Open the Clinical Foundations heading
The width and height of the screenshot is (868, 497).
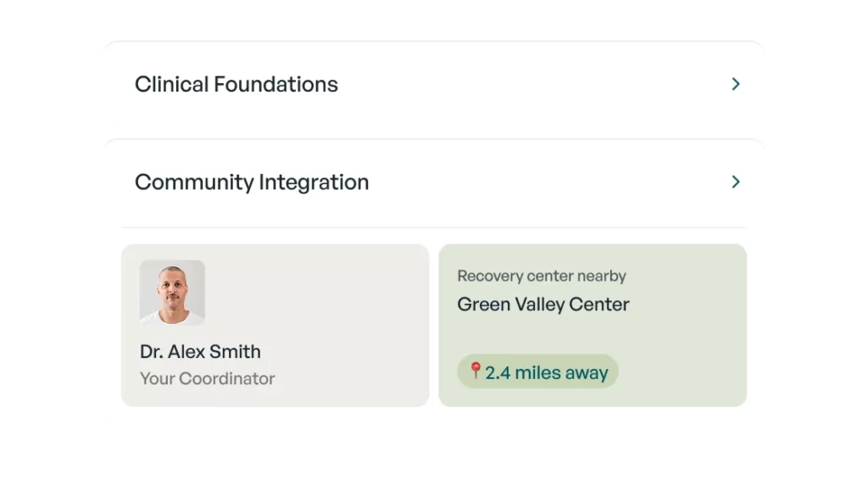[236, 84]
